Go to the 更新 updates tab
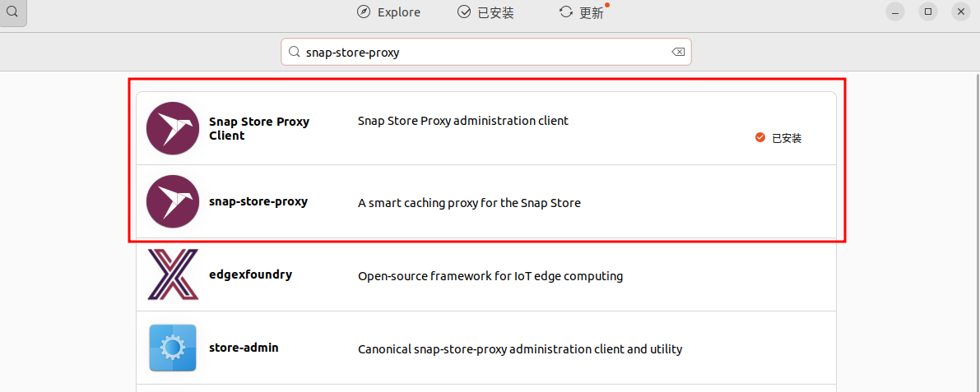The width and height of the screenshot is (980, 392). pyautogui.click(x=582, y=12)
